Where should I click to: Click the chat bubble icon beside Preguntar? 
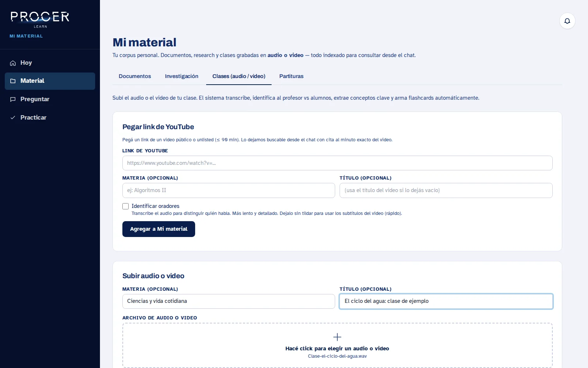tap(13, 99)
